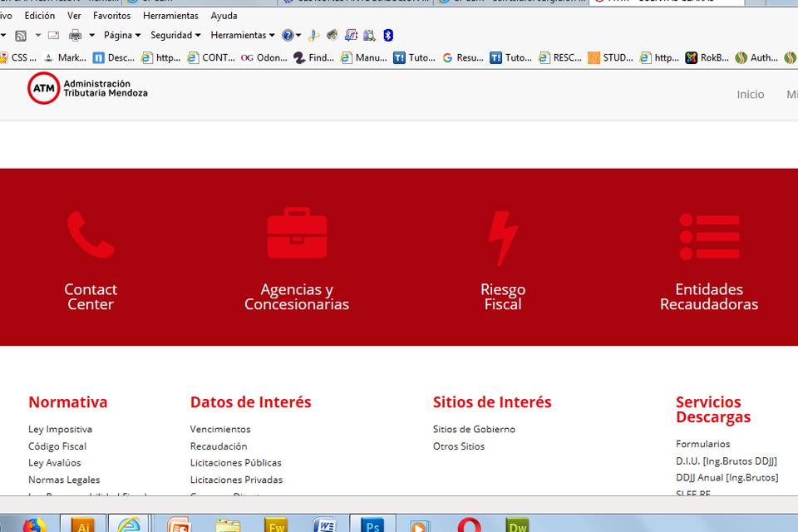Viewport: 798px width, 532px height.
Task: Open the Riesgo Fiscal link
Action: (x=503, y=297)
